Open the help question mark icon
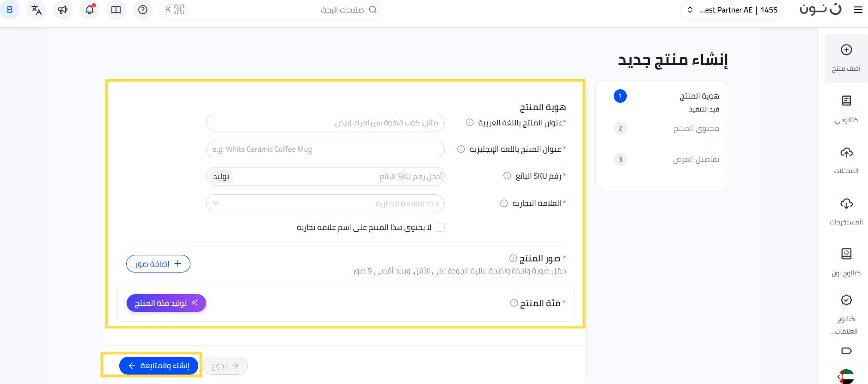 [x=143, y=10]
